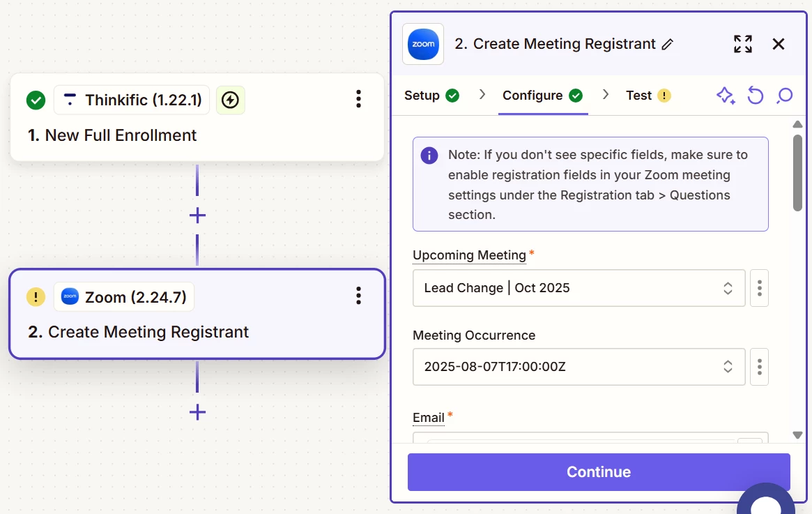The width and height of the screenshot is (812, 514).
Task: Close the Create Meeting Registrant panel
Action: pos(779,44)
